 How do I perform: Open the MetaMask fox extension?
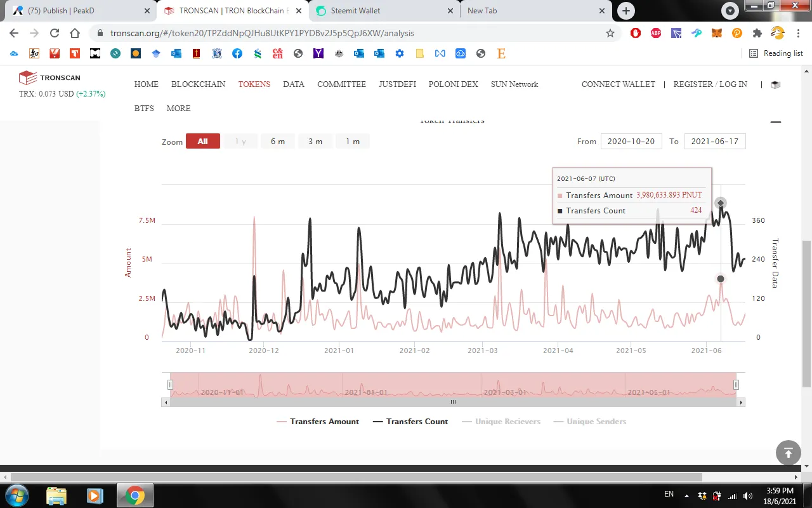click(x=717, y=33)
